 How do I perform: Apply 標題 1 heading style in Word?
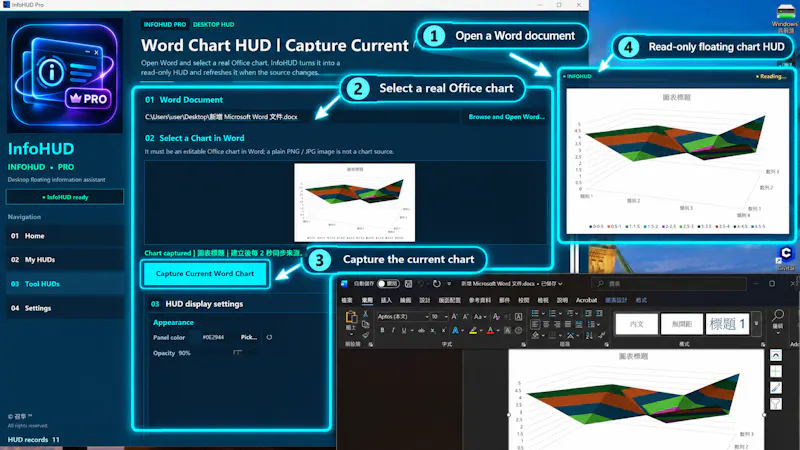point(727,324)
